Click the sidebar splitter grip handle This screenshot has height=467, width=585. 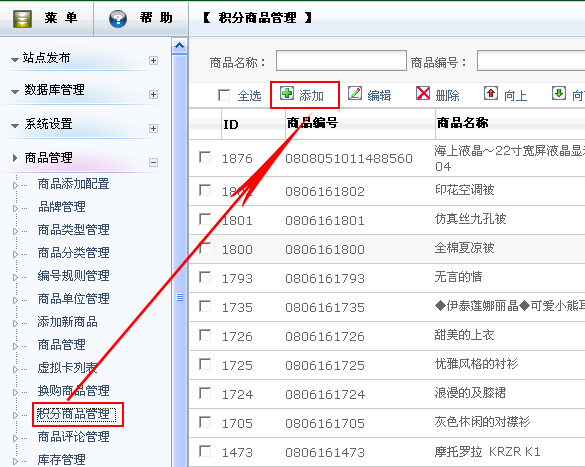[x=180, y=297]
